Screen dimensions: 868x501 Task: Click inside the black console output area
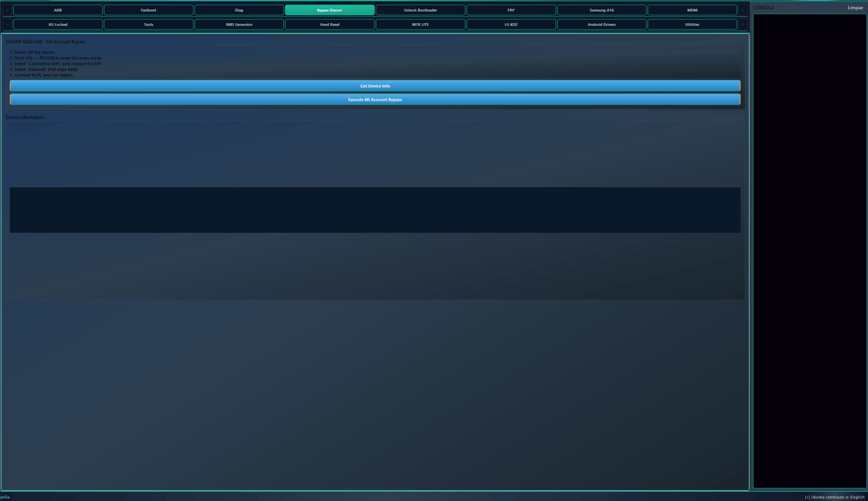pos(809,250)
